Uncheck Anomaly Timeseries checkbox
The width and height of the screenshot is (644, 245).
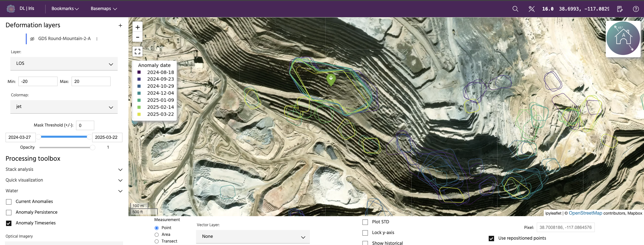coord(9,223)
